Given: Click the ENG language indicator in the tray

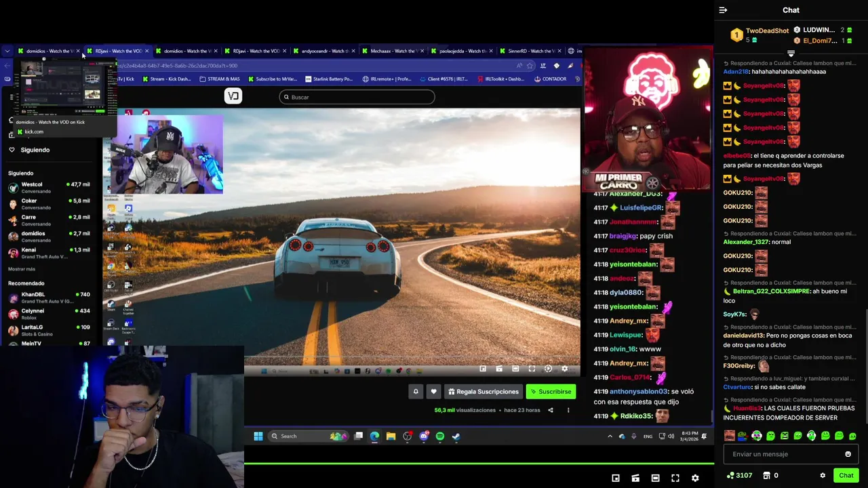Looking at the screenshot, I should [648, 436].
